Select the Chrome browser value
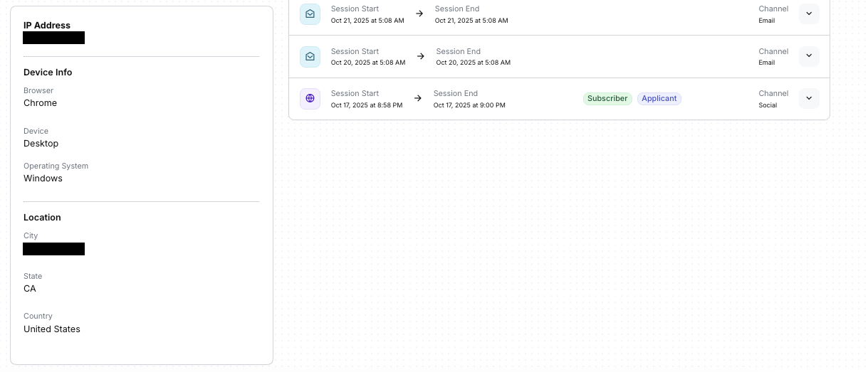Screen dimensions: 868x372 click(x=40, y=103)
